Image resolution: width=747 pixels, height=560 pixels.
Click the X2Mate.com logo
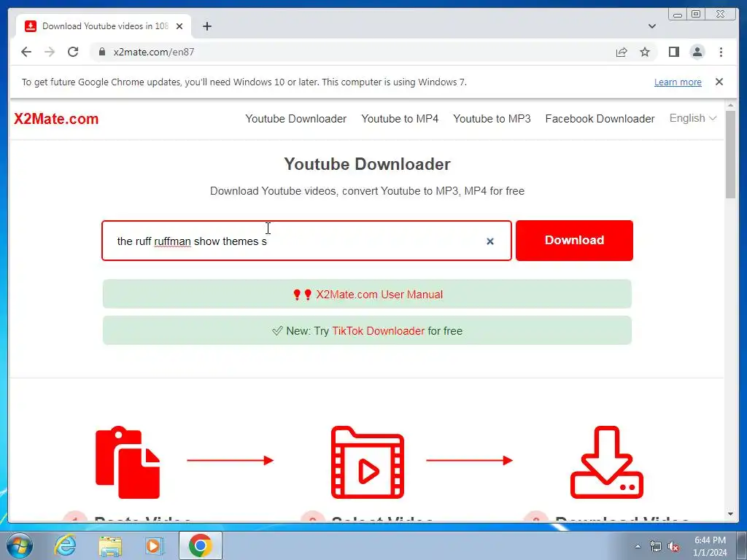[x=56, y=119]
